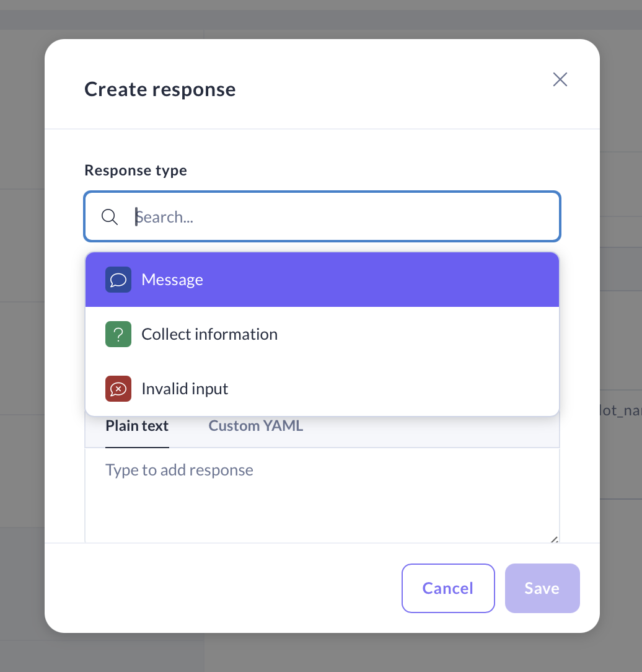
Task: Save the new response
Action: tap(542, 588)
